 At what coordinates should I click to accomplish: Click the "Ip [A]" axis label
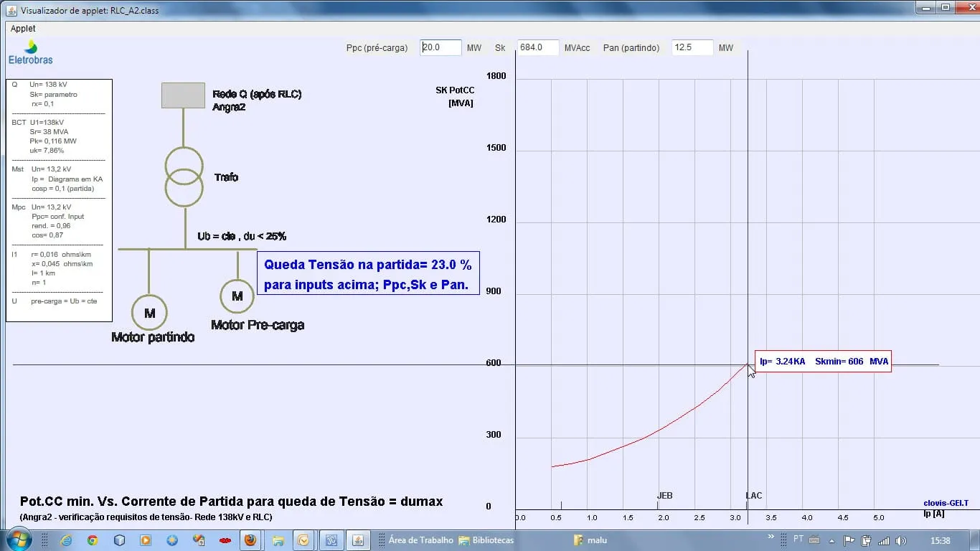(933, 513)
